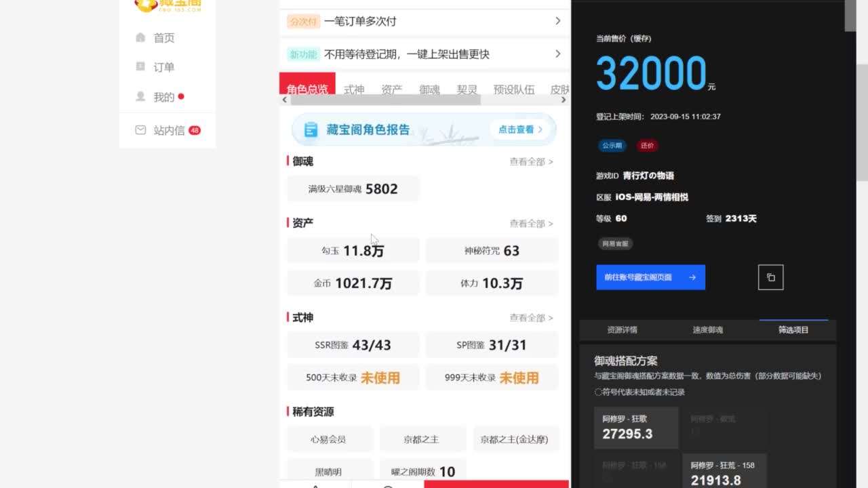Click the SSR图鉴 43/43 tile

pos(353,345)
